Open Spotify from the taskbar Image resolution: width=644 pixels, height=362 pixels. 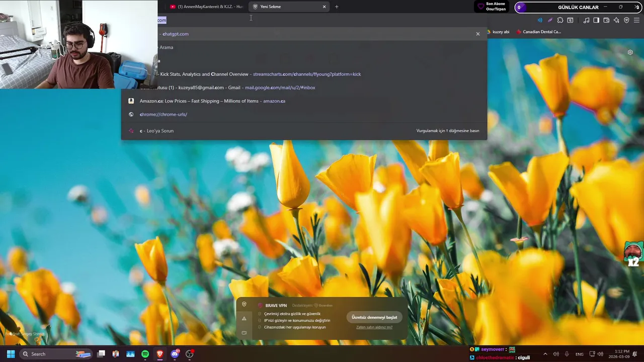coord(145,354)
